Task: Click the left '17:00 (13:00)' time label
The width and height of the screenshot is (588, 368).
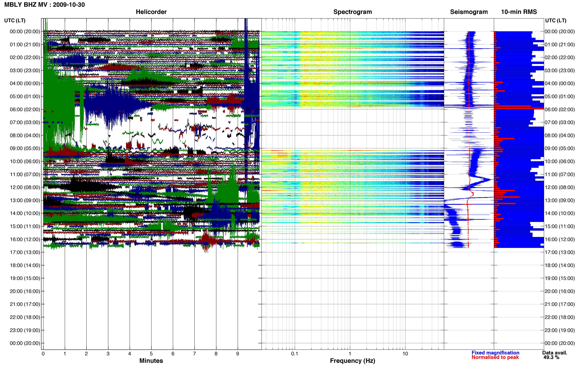Action: [x=25, y=252]
